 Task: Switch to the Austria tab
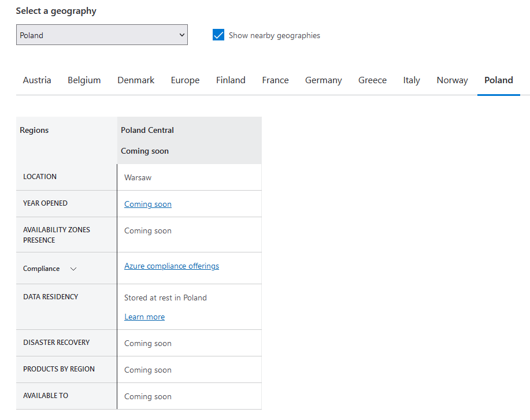(x=37, y=80)
